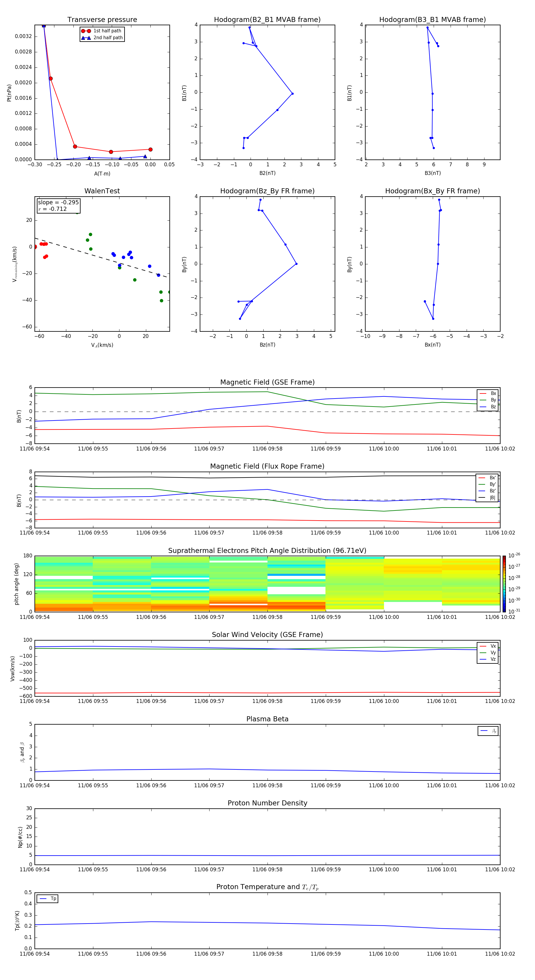
Task: Click Bz' entry in flux rope legend
Action: coord(487,491)
